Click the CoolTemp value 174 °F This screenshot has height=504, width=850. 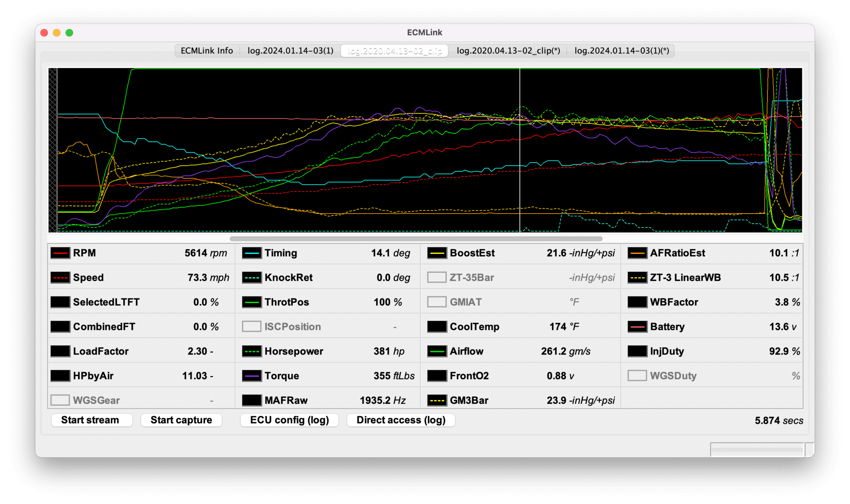pyautogui.click(x=564, y=327)
